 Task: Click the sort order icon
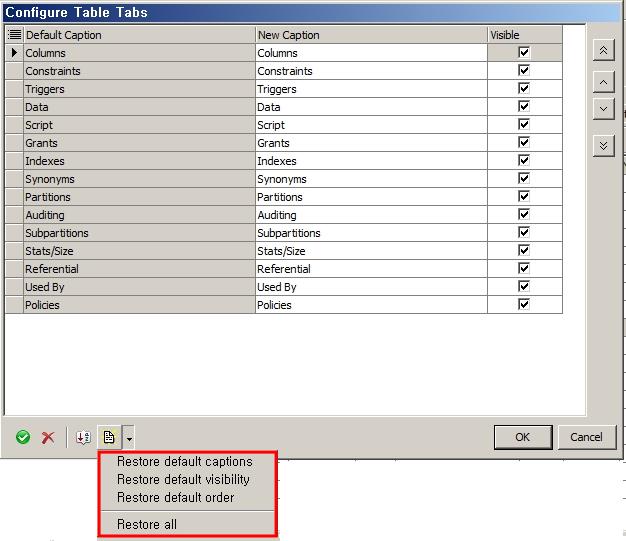pyautogui.click(x=83, y=438)
